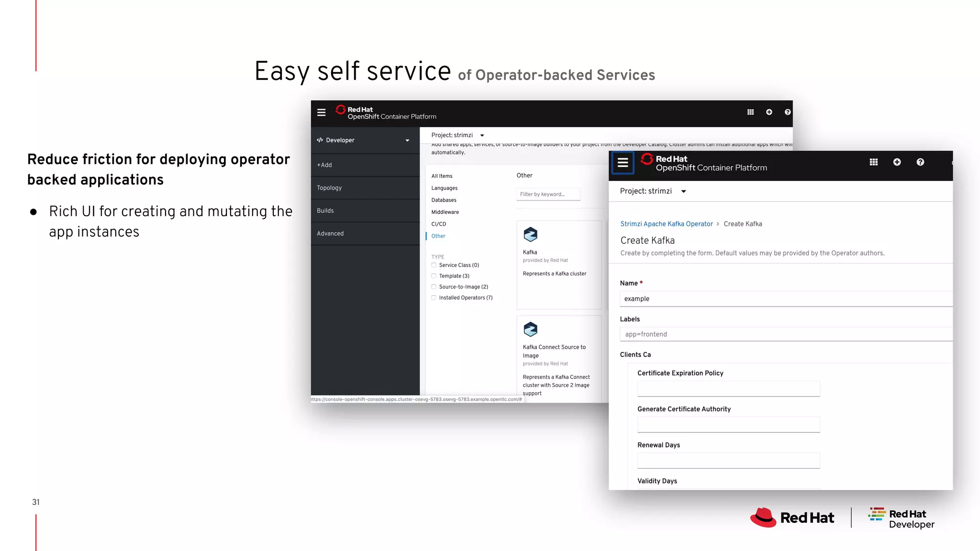The image size is (980, 551).
Task: Select Databases catalog category
Action: coord(444,200)
